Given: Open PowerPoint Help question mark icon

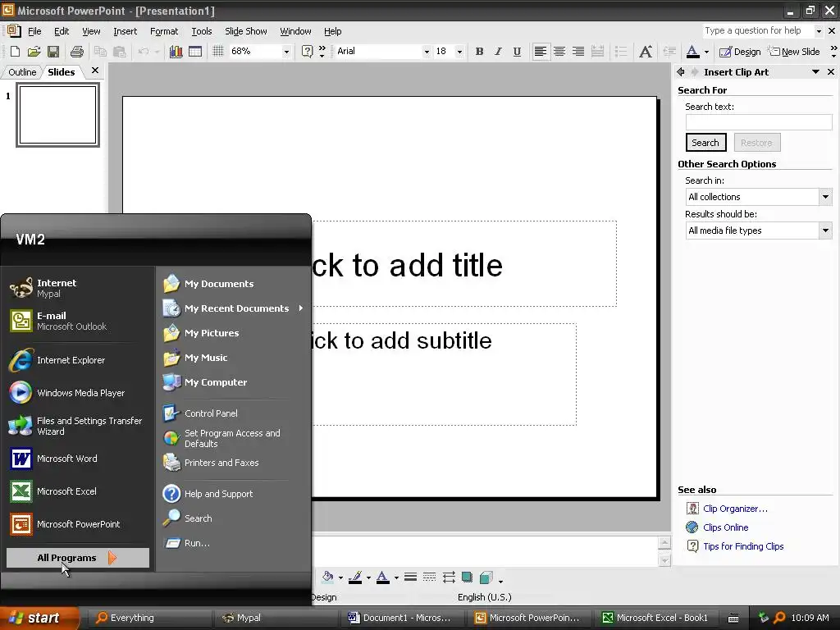Looking at the screenshot, I should 307,52.
